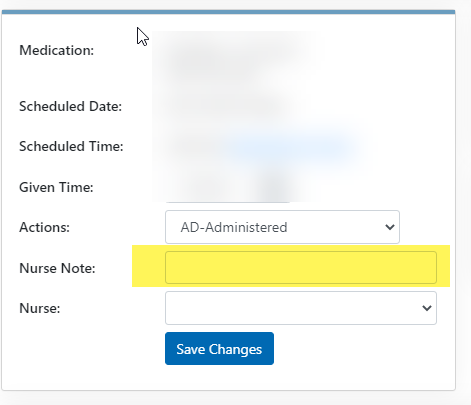Select the AD-Administered text in Actions
Screen dimensions: 471x405
[x=234, y=227]
